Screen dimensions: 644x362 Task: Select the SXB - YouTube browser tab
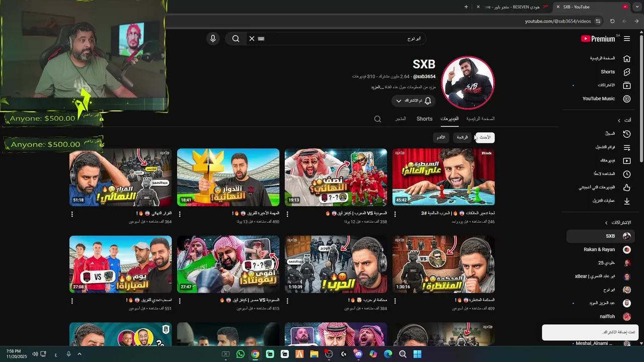pos(592,7)
